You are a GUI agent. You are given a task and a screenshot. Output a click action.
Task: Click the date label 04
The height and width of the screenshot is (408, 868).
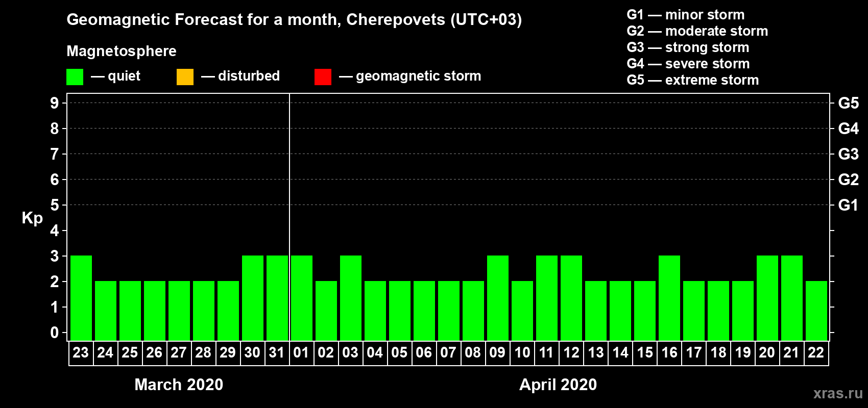pos(375,352)
